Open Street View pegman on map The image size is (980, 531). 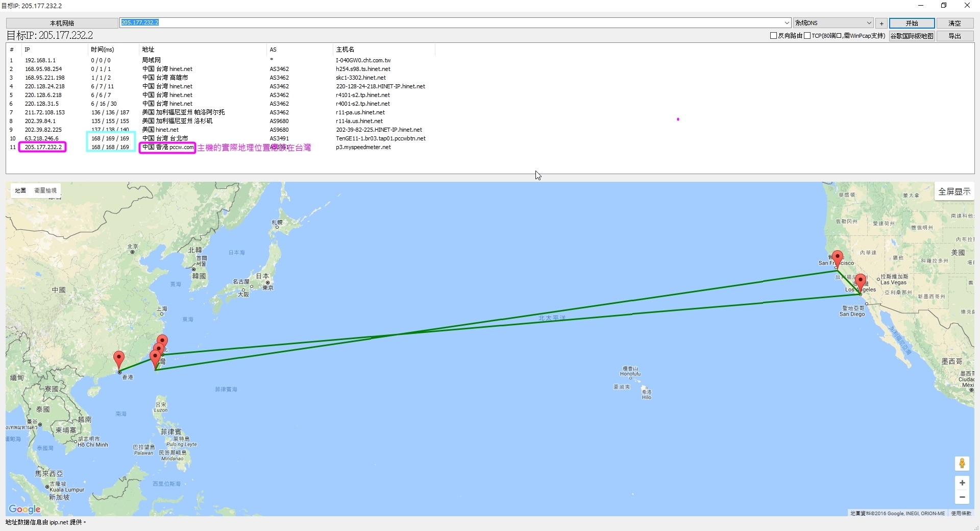pos(962,463)
